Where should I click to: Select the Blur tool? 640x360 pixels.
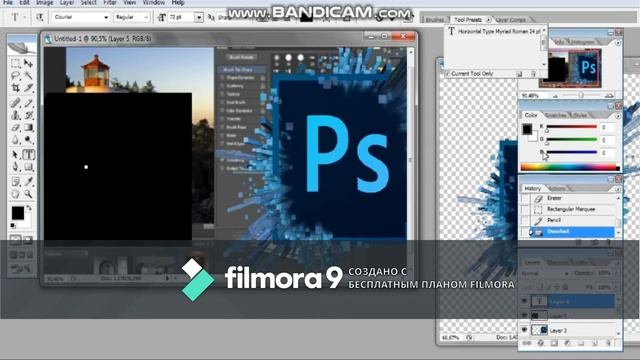16,140
